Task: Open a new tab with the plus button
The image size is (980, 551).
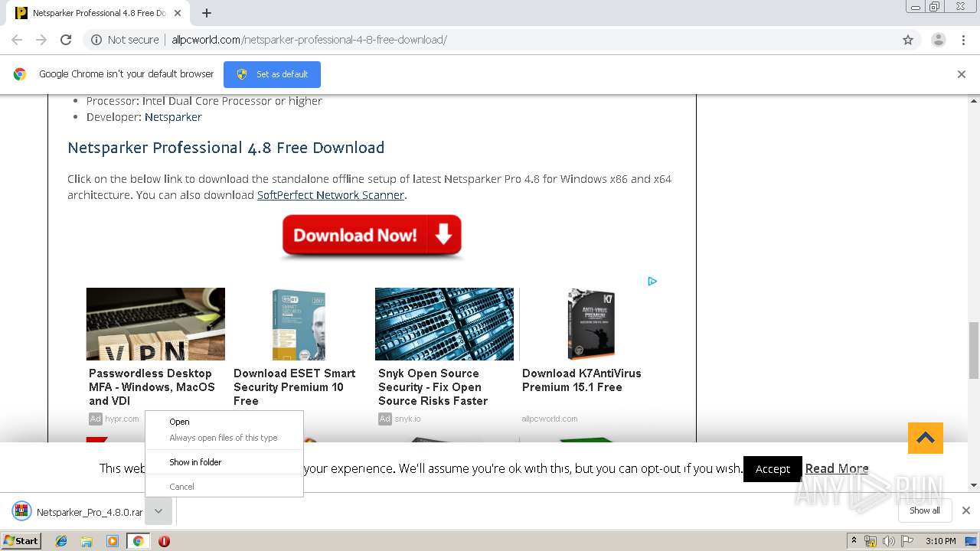Action: click(207, 13)
